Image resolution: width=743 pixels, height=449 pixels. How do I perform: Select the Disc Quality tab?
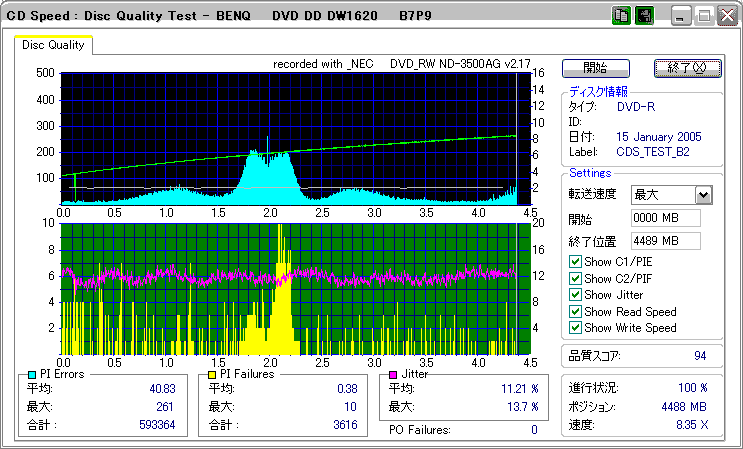54,45
